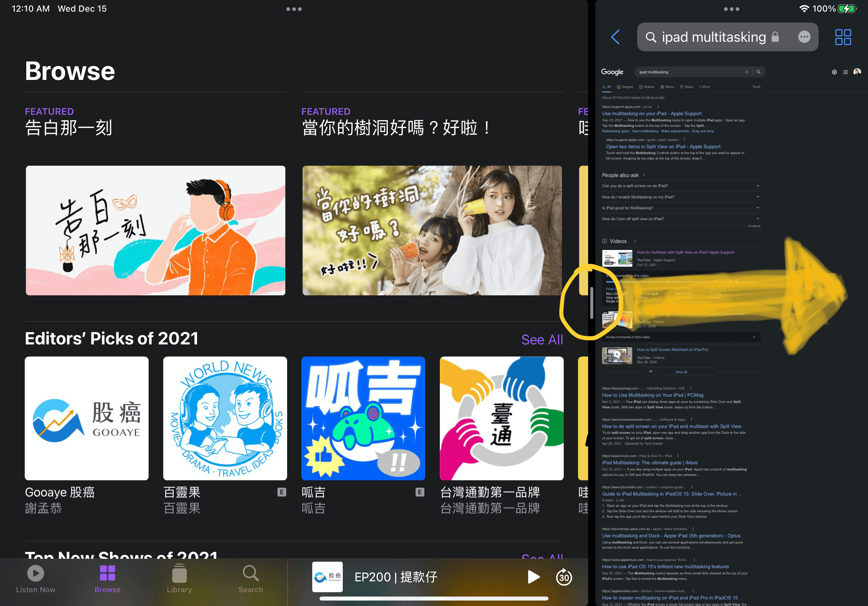Screen dimensions: 868x606
Task: Open the Search tab in Podcasts
Action: [250, 579]
